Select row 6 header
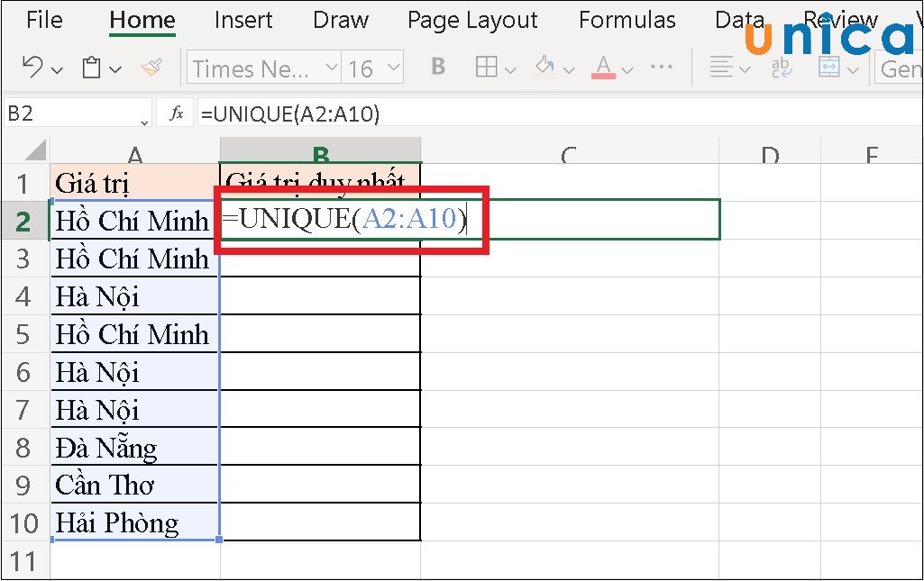924x581 pixels. tap(24, 372)
